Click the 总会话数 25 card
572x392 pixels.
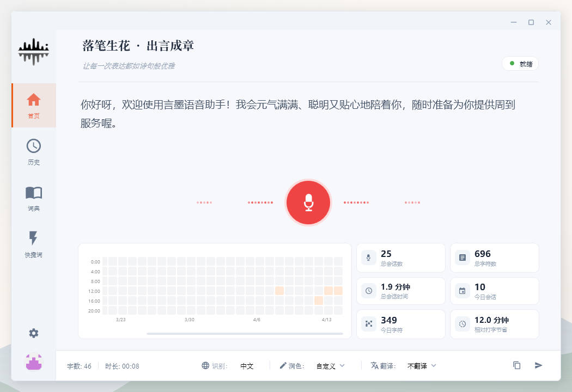click(x=400, y=258)
